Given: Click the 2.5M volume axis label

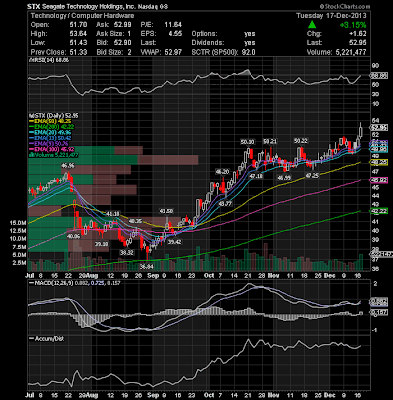Looking at the screenshot, I should [19, 263].
